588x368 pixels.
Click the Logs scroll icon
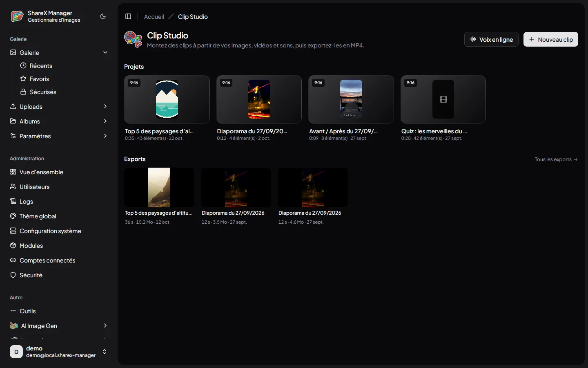[x=13, y=201]
